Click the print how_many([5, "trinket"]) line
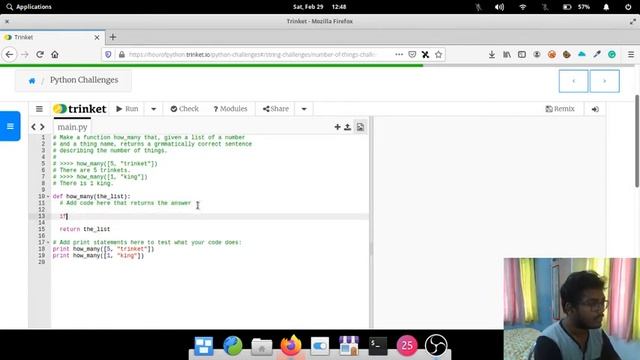This screenshot has width=640, height=360. coord(103,249)
